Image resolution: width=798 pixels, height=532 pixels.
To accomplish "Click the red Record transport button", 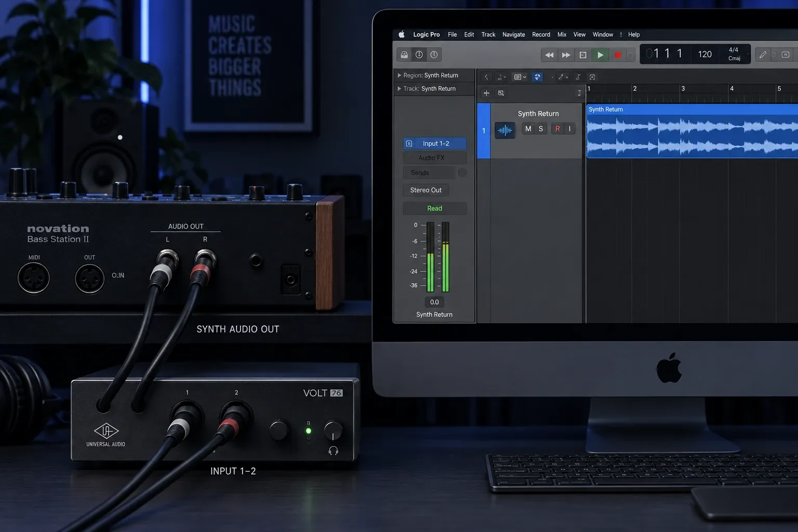I will [x=618, y=55].
